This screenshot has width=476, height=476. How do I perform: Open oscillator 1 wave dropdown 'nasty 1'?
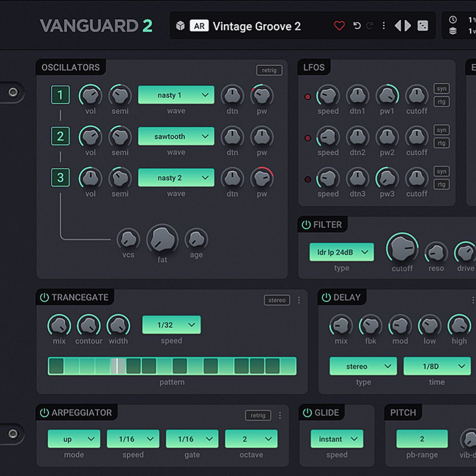pos(176,95)
